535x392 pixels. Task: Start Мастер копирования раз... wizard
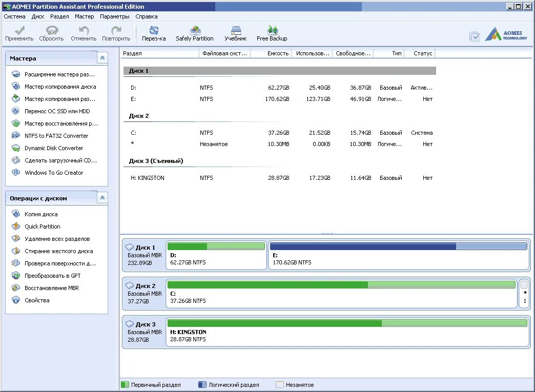(x=53, y=99)
